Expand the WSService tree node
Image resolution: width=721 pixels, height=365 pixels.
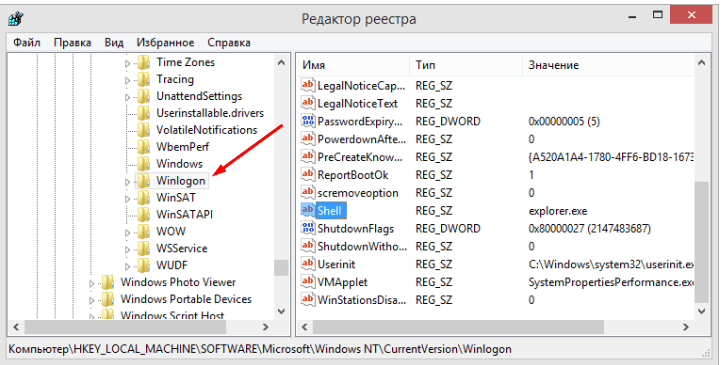click(128, 250)
